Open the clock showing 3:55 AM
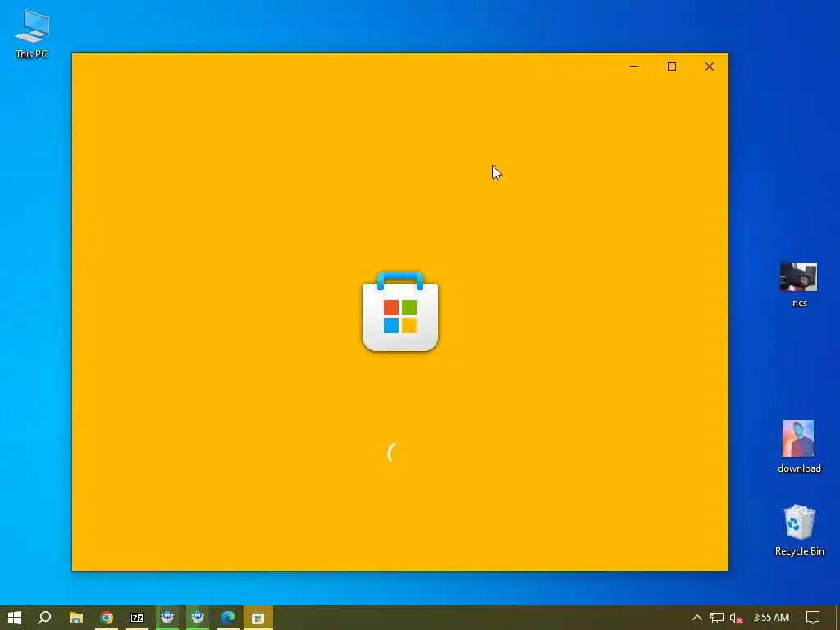The image size is (840, 630). pyautogui.click(x=771, y=618)
